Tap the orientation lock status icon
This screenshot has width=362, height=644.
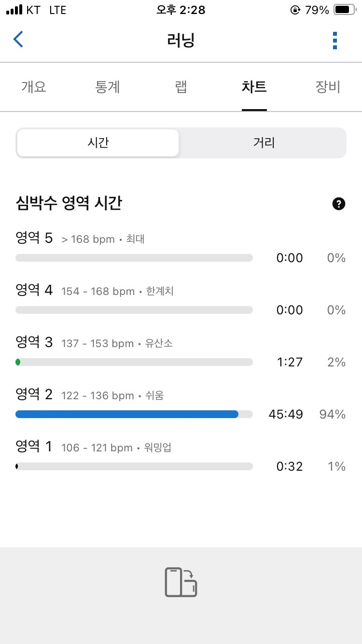[295, 10]
